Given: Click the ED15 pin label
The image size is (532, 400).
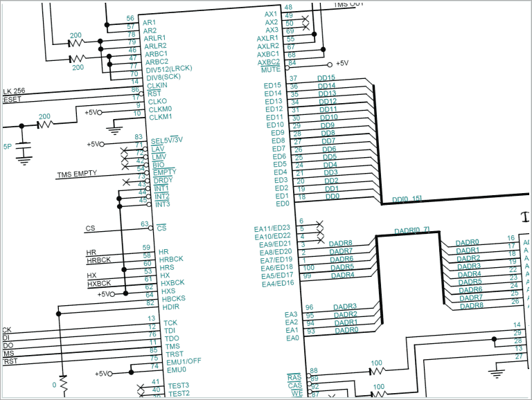Looking at the screenshot, I should 272,86.
